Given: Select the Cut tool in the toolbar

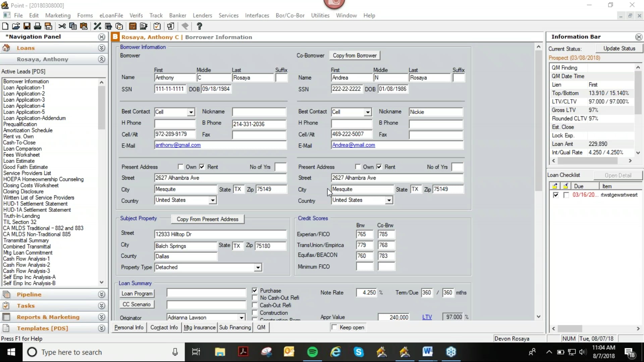Looking at the screenshot, I should 61,26.
